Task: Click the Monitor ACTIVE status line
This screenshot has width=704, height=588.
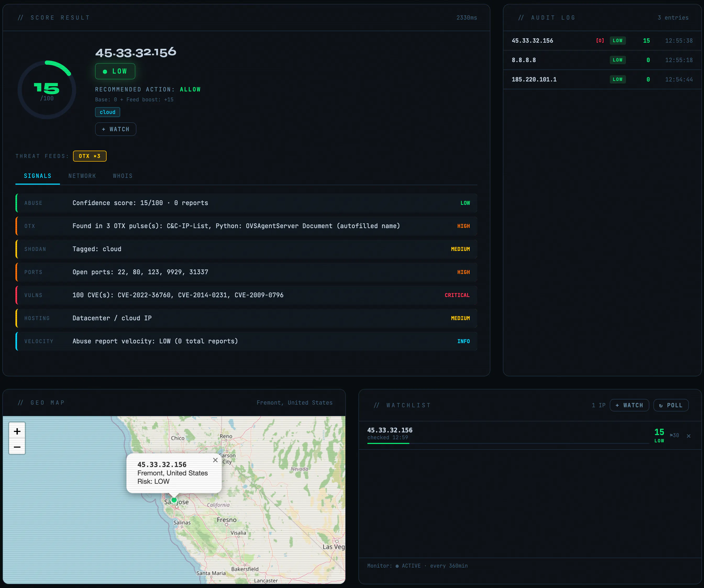Action: click(417, 565)
